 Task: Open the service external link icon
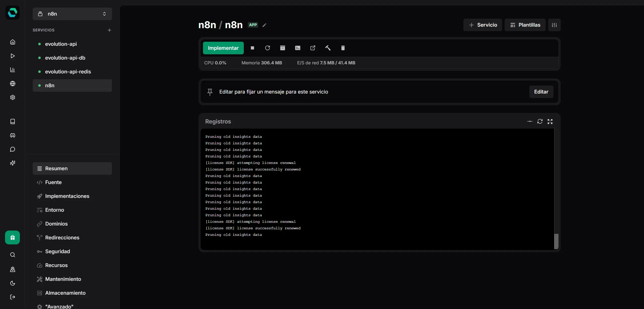point(313,48)
